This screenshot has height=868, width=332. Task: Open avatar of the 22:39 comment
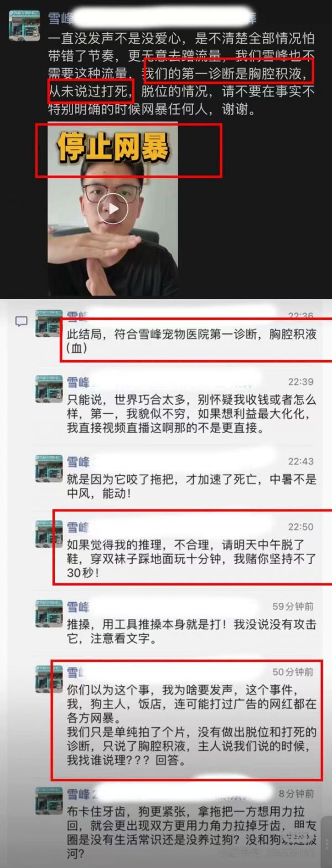(x=49, y=389)
